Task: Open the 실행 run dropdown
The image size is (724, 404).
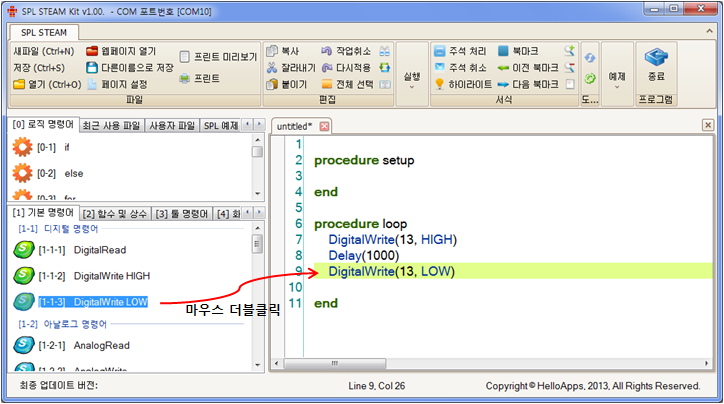Action: click(412, 79)
